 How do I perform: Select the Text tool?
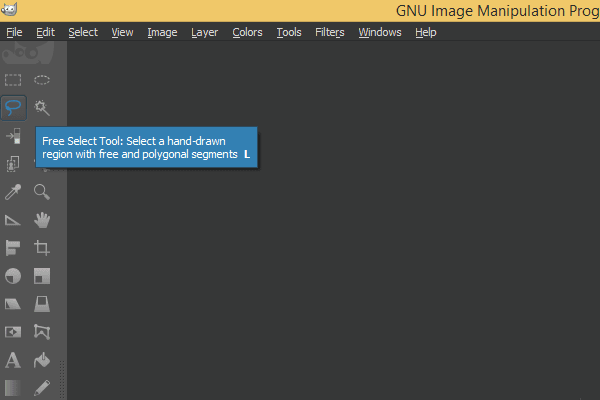tap(13, 360)
